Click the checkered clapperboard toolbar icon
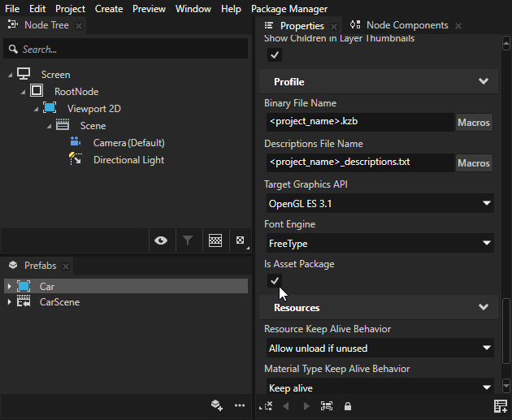The height and width of the screenshot is (420, 512). pyautogui.click(x=215, y=240)
